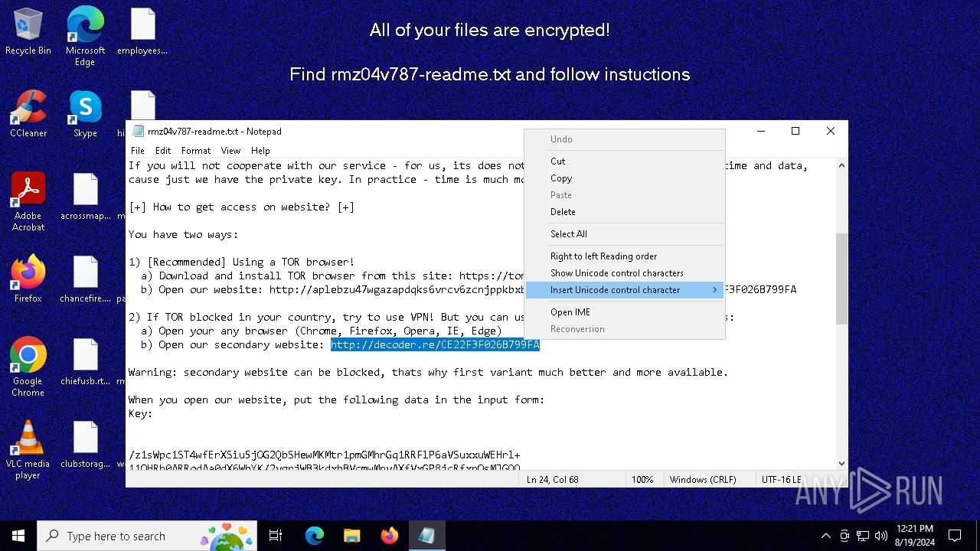Click the scroll up arrow in Notepad
980x551 pixels.
(841, 165)
